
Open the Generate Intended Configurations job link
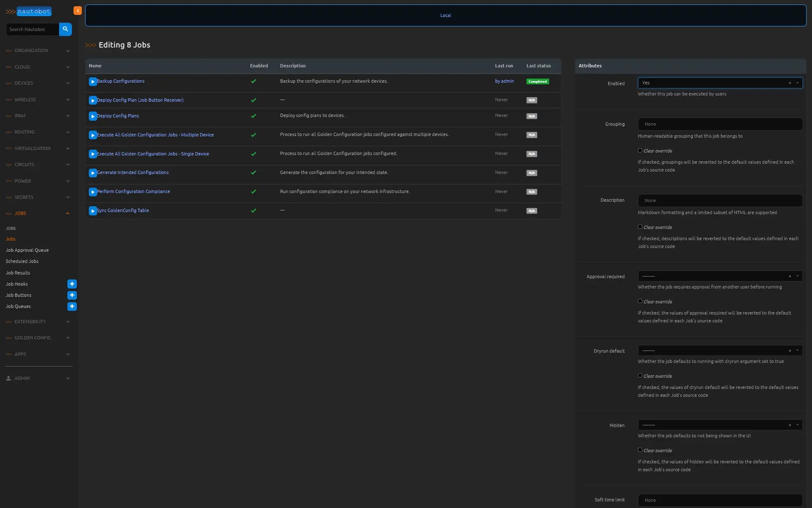pos(133,172)
